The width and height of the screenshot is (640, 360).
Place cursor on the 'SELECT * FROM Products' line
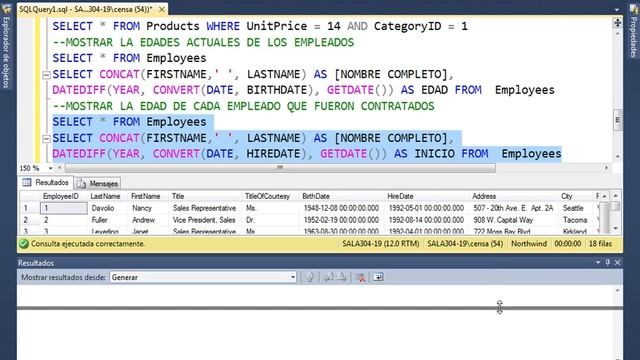pos(260,26)
